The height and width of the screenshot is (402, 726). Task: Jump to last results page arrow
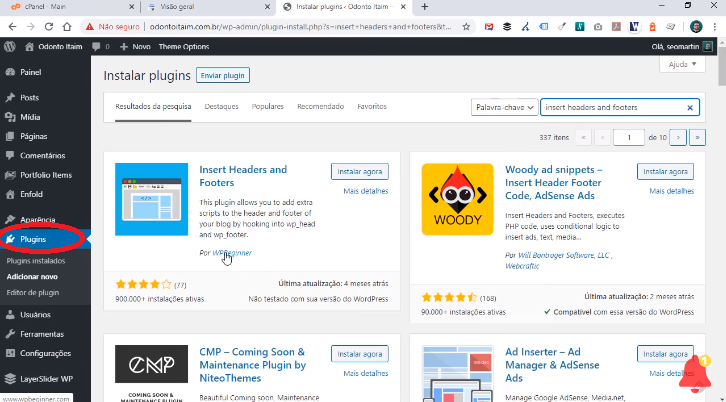coord(697,138)
